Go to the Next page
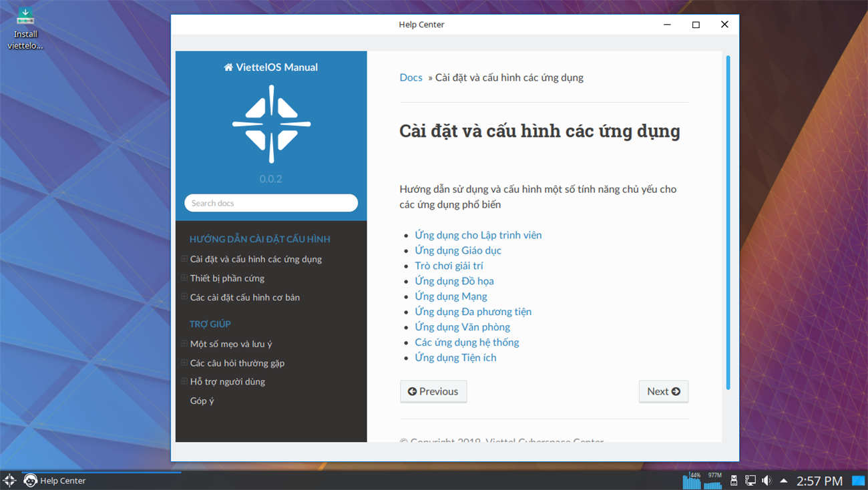 pos(664,391)
